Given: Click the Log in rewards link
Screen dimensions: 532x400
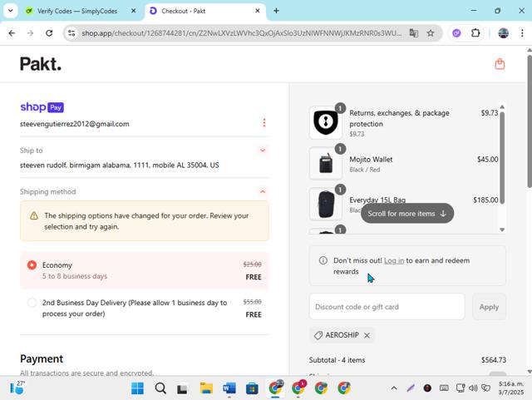Looking at the screenshot, I should [x=394, y=260].
